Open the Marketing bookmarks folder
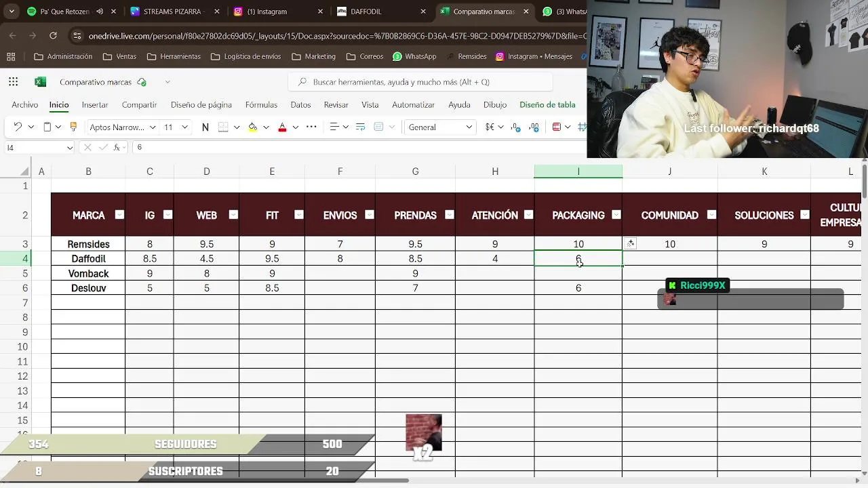Viewport: 868px width, 488px height. coord(313,56)
